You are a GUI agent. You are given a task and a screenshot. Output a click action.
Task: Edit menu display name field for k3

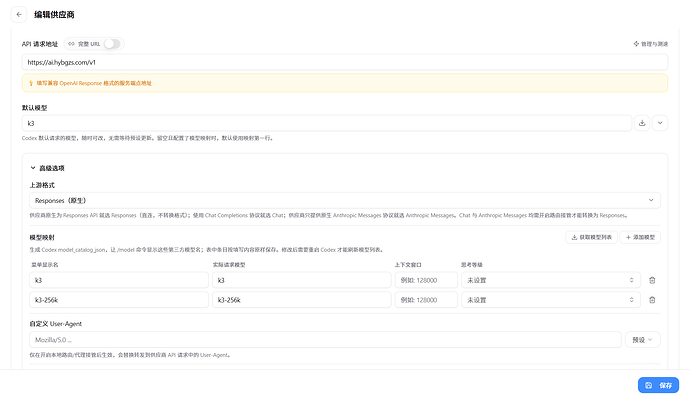click(119, 280)
